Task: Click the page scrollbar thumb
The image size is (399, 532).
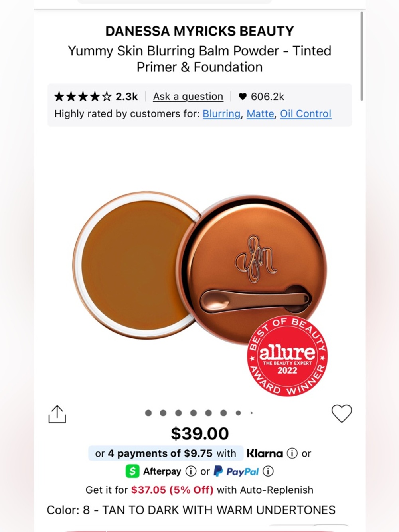Action: [x=362, y=56]
